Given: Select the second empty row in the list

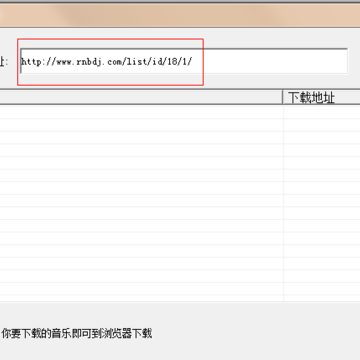Looking at the screenshot, I should (180, 125).
